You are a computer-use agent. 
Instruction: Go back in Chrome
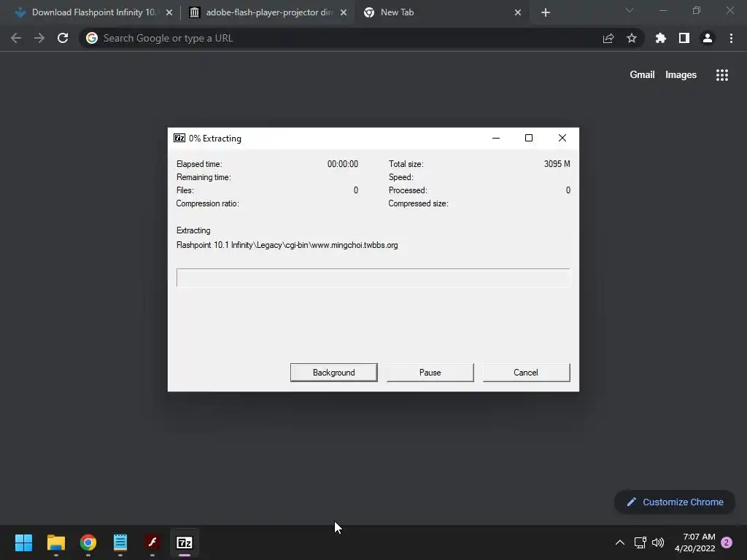(x=16, y=38)
